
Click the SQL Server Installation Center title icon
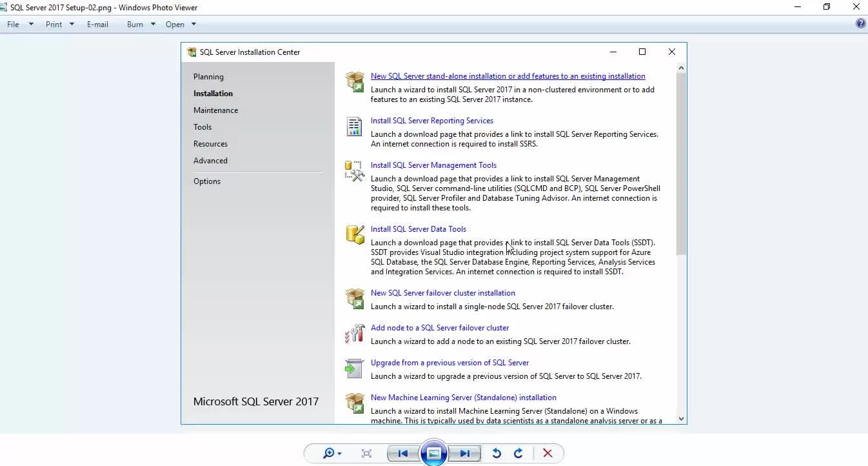pos(192,52)
